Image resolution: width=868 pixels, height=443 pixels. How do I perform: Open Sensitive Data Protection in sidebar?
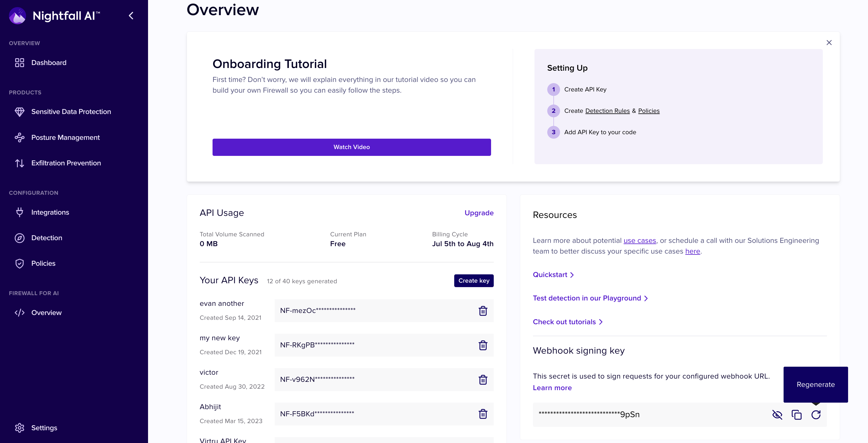coord(71,112)
